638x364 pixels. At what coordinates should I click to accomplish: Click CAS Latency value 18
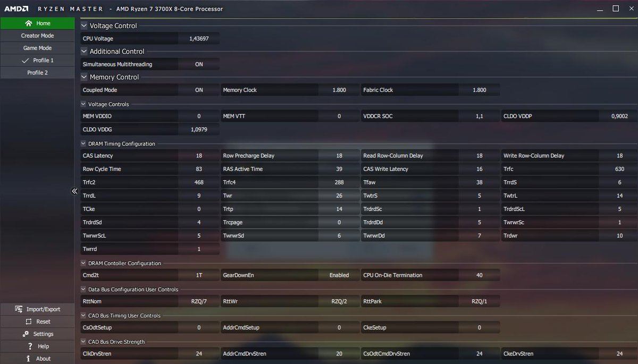point(199,156)
